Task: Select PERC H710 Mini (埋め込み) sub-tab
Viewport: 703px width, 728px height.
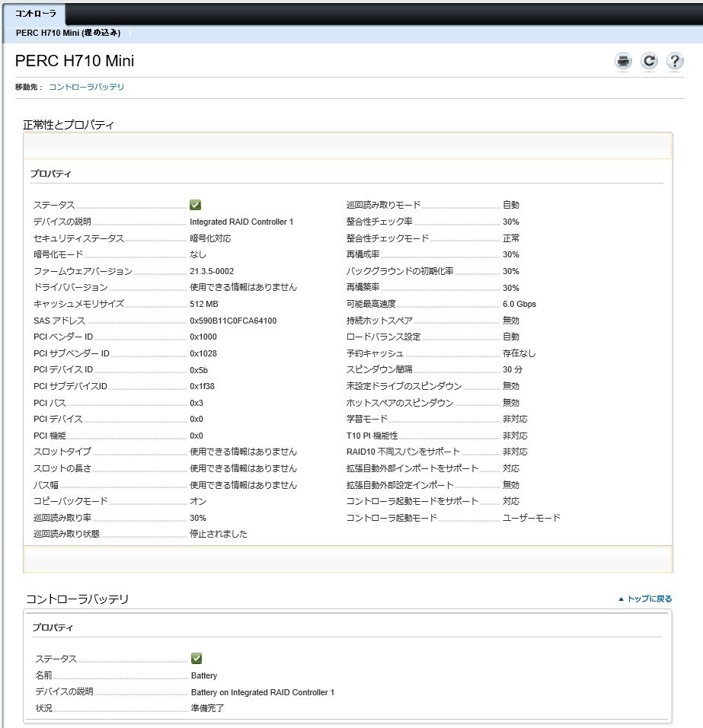Action: (69, 33)
